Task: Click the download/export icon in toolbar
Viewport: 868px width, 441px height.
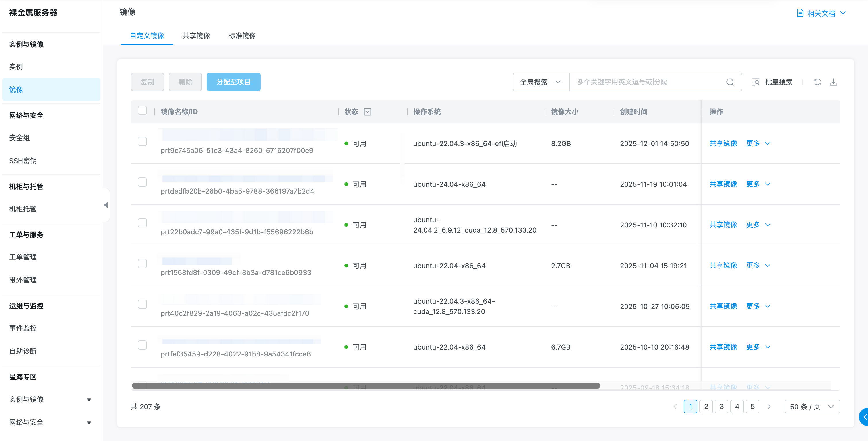Action: point(833,82)
